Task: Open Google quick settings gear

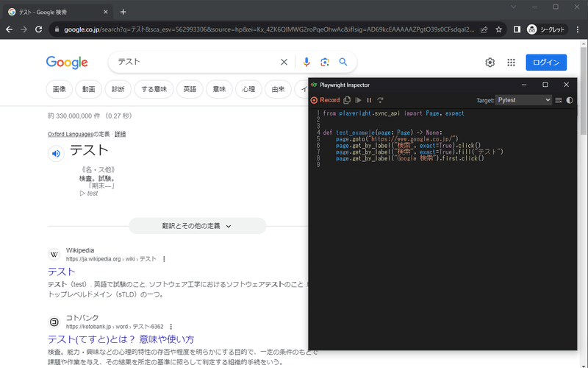Action: [490, 63]
